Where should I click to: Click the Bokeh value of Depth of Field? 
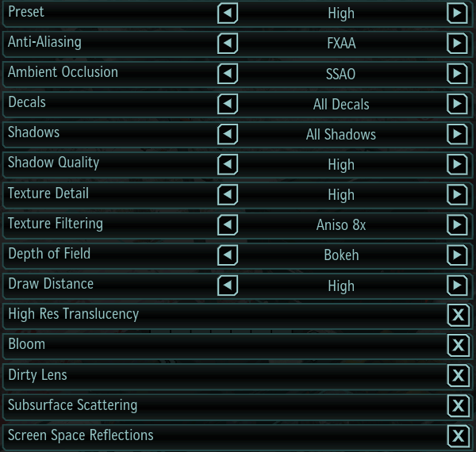pyautogui.click(x=341, y=255)
